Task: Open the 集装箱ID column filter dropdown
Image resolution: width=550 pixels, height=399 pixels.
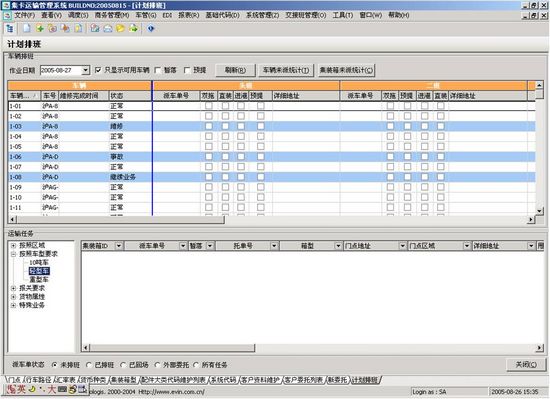Action: (x=119, y=246)
